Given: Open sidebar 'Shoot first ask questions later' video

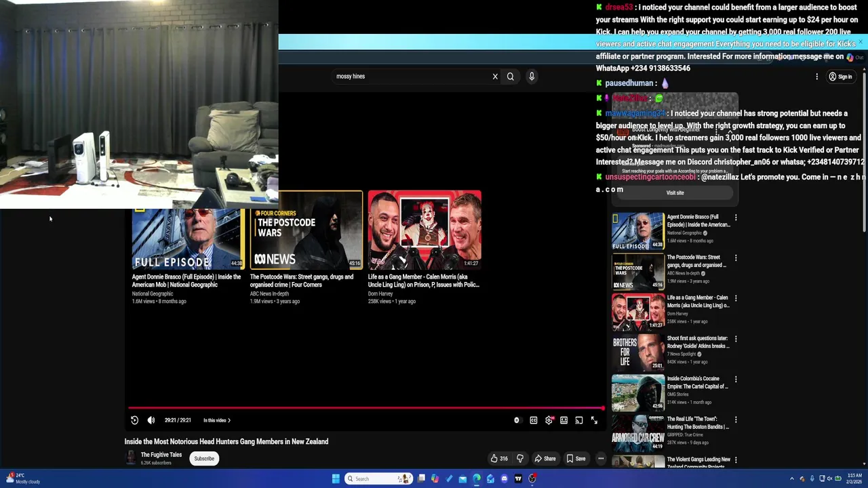Looking at the screenshot, I should pos(698,342).
